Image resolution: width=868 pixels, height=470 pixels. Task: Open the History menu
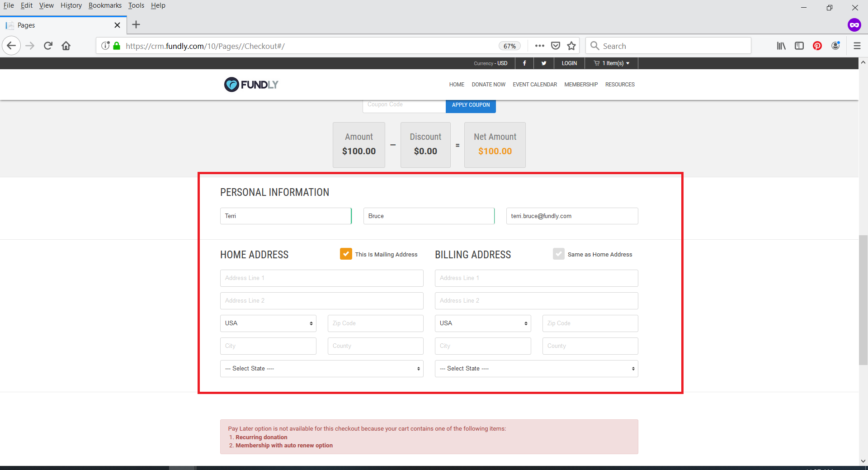(x=71, y=5)
